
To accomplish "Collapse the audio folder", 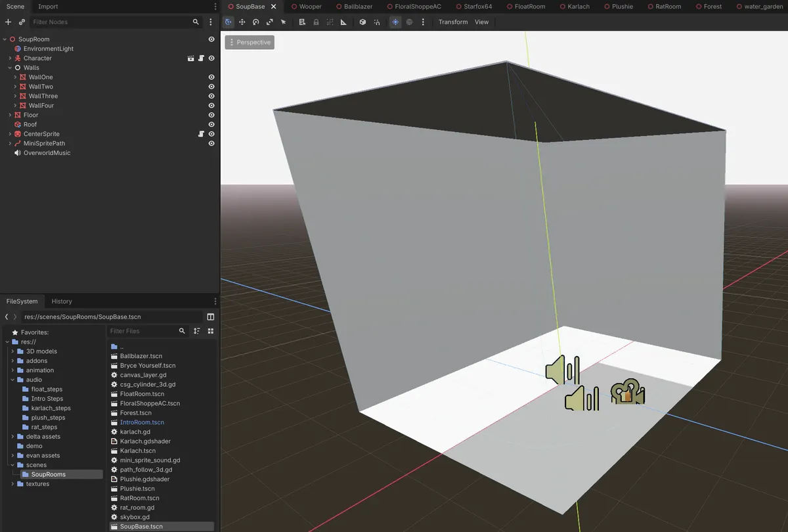I will 12,380.
